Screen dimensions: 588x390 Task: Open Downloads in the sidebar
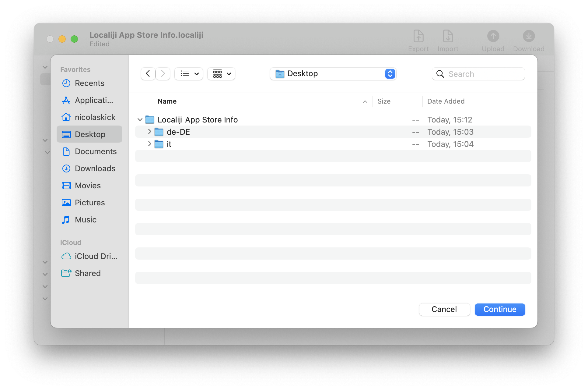click(x=89, y=168)
